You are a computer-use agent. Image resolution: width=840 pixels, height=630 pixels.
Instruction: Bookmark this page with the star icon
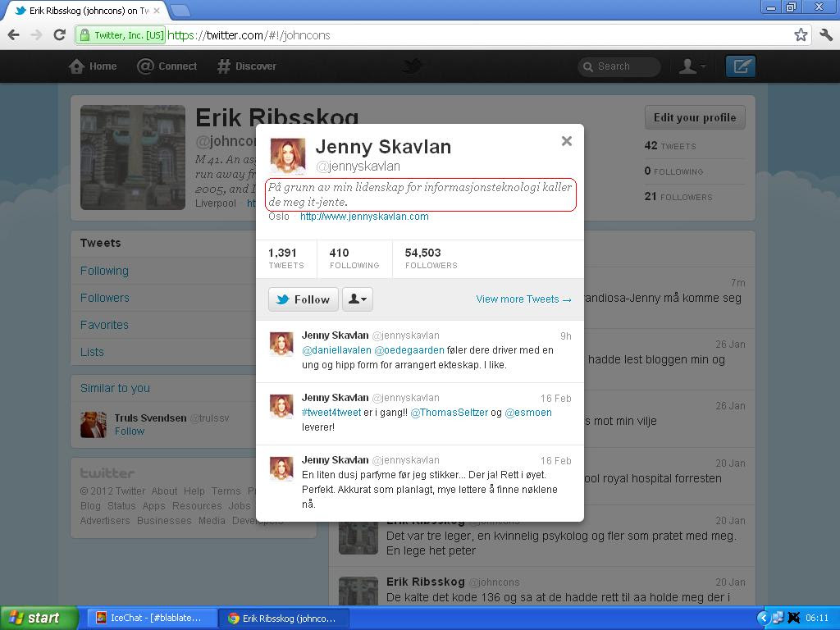tap(801, 35)
